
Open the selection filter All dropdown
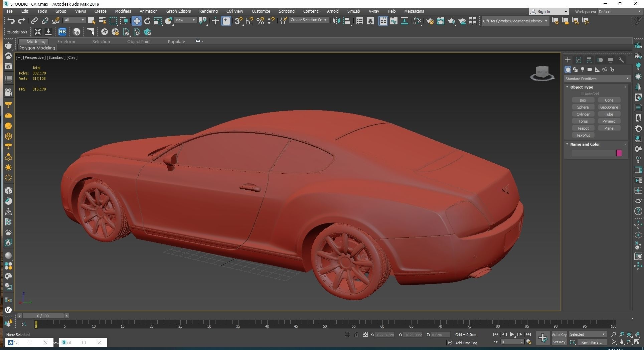click(x=74, y=20)
